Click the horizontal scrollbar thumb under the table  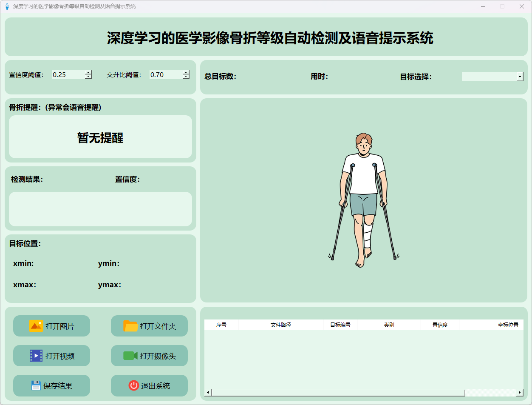(338, 393)
